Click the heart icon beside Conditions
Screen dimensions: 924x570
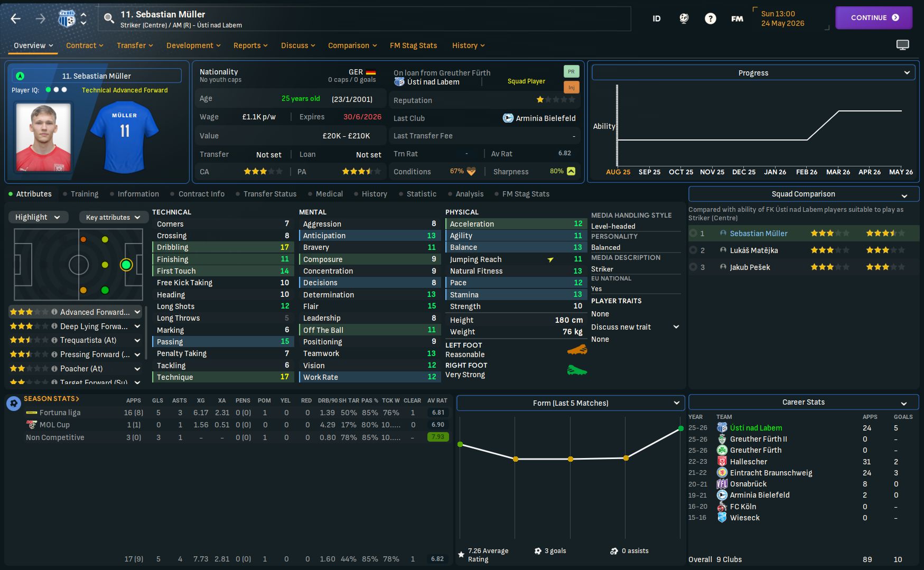point(471,171)
